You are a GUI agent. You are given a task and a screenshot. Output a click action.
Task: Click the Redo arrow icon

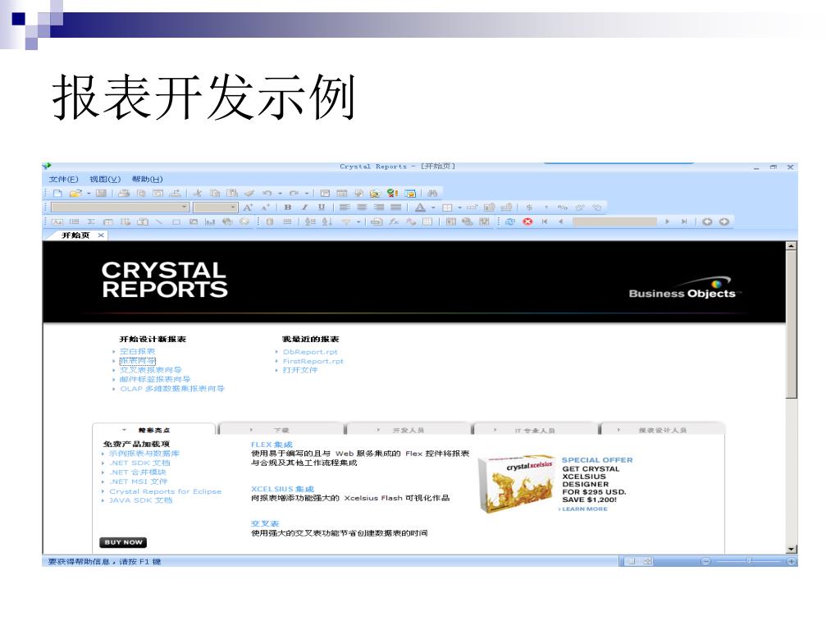294,194
